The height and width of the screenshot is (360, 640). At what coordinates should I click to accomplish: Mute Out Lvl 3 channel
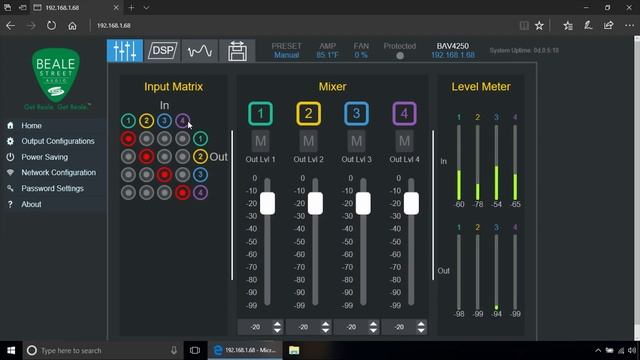point(356,141)
